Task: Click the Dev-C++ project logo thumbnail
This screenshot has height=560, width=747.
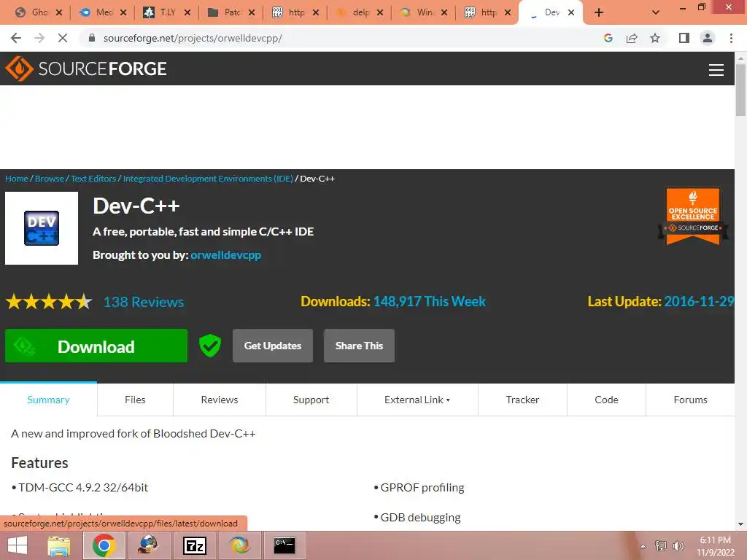Action: pos(42,228)
